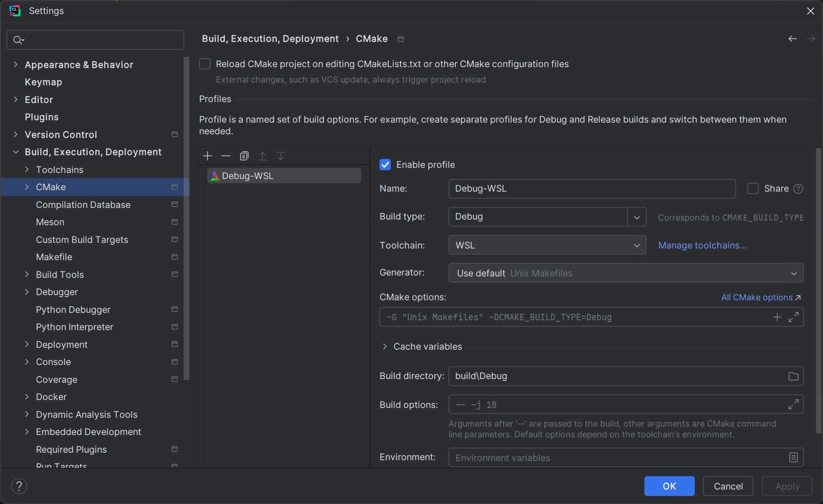Open Docker settings page

click(51, 397)
